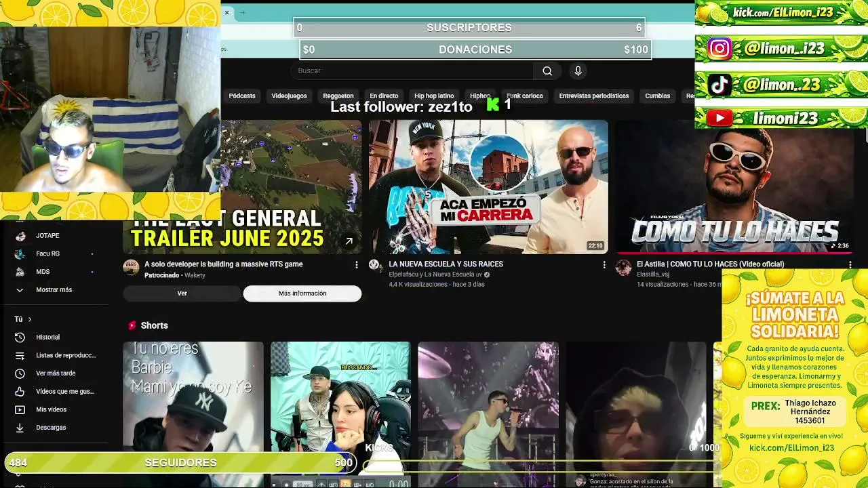Click Ver más tarde label
The height and width of the screenshot is (488, 868).
[56, 373]
